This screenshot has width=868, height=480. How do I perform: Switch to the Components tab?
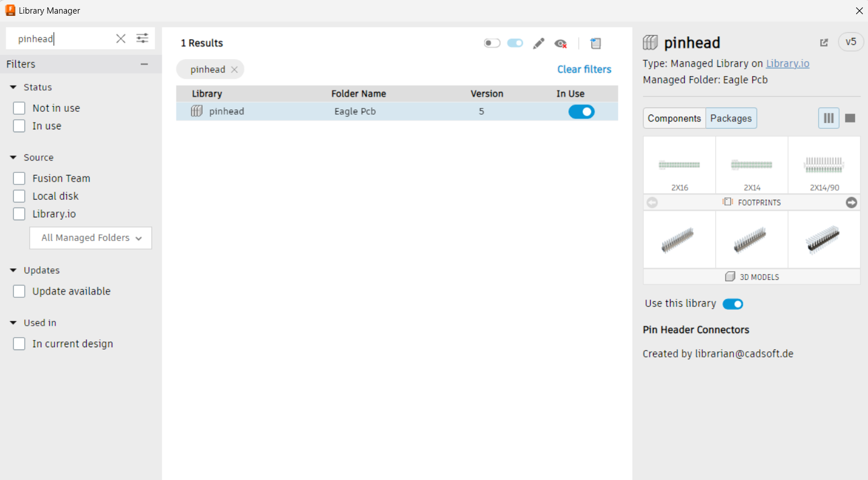(674, 118)
